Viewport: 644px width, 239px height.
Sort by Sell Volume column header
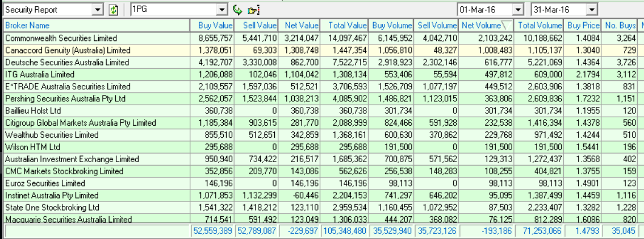436,26
